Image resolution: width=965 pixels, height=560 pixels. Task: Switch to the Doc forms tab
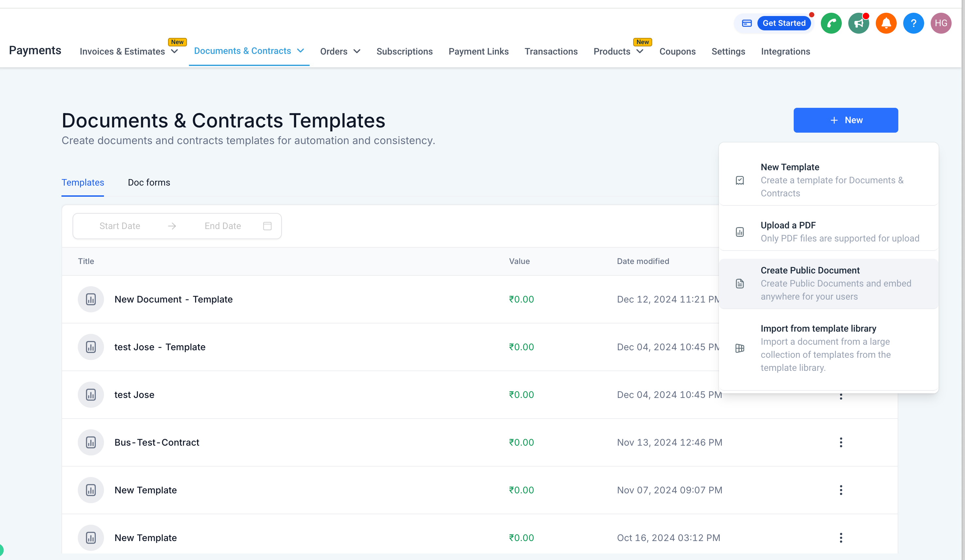tap(149, 183)
